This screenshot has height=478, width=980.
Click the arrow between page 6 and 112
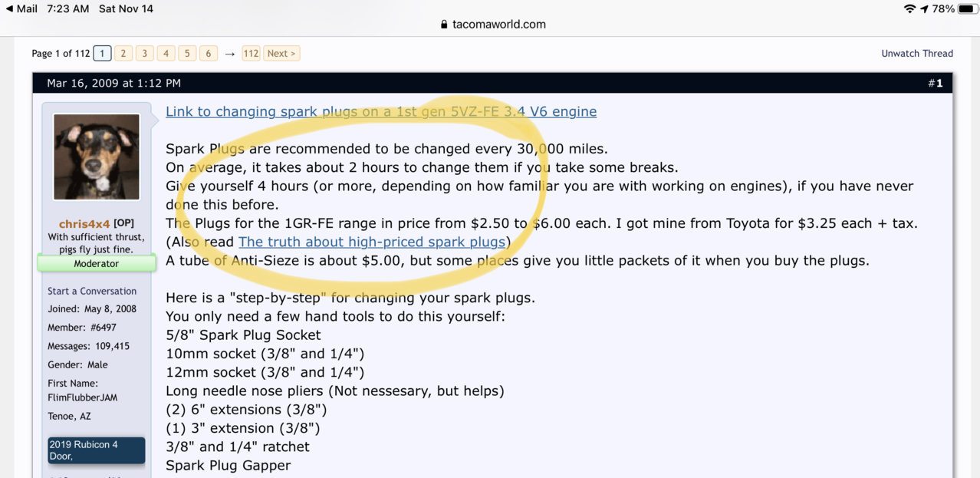click(x=230, y=54)
